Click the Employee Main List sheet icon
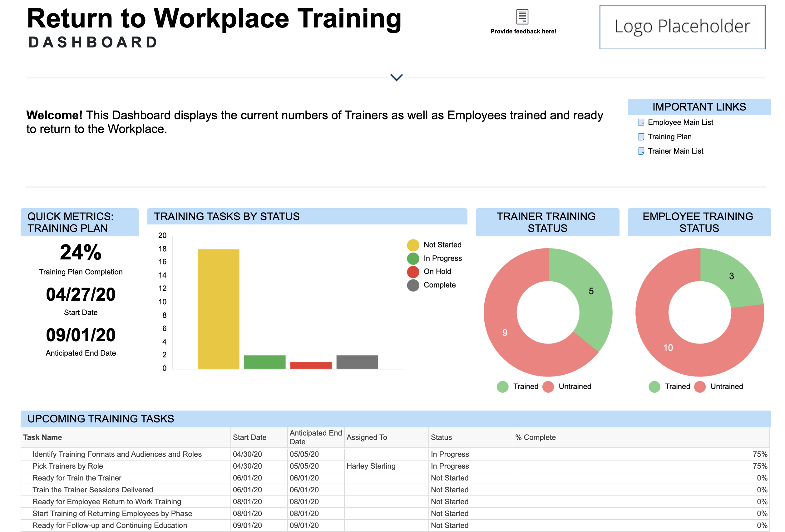This screenshot has height=532, width=785. click(641, 122)
